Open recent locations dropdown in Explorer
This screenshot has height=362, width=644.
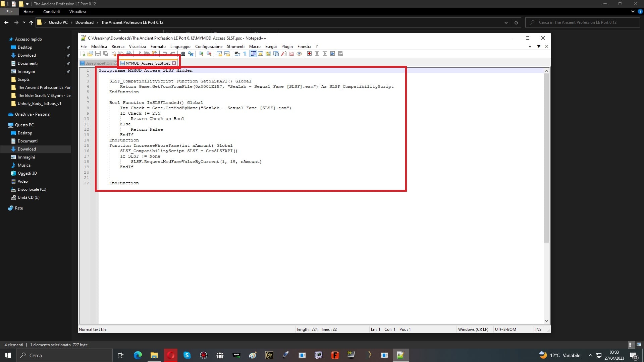coord(24,22)
